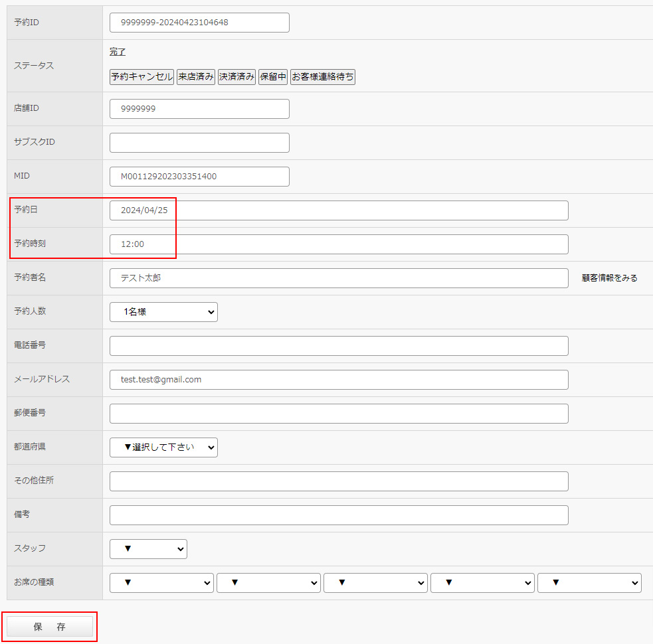Screen dimensions: 653x644
Task: Click the empty サブスクID field
Action: pyautogui.click(x=199, y=143)
